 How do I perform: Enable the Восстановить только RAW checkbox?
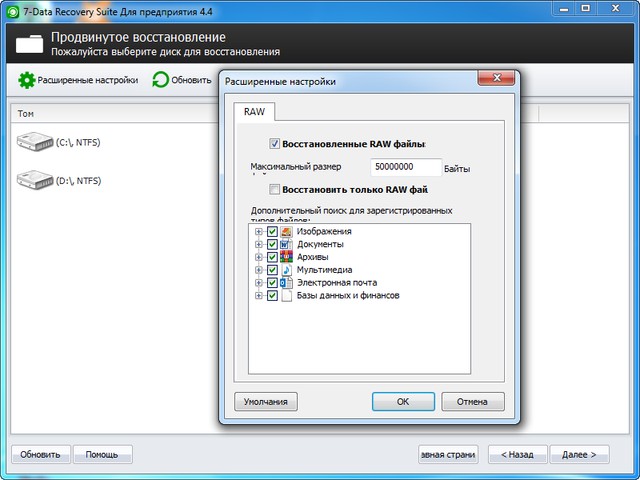tap(275, 189)
